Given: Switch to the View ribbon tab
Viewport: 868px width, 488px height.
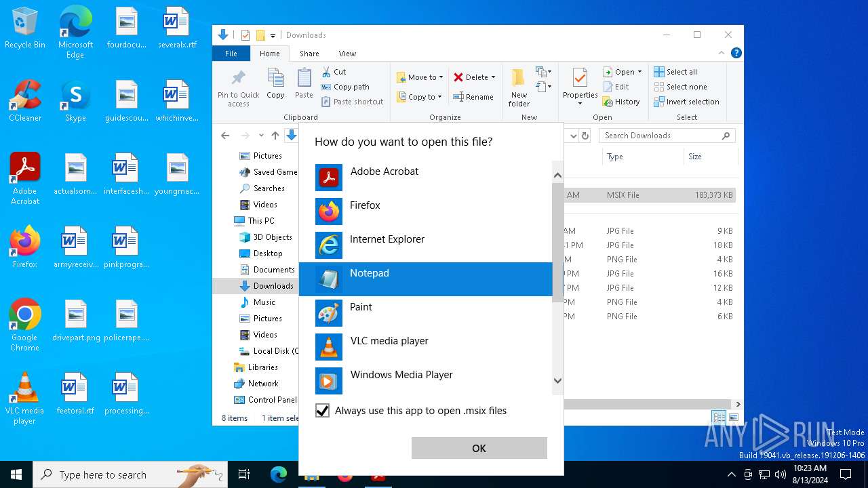Looking at the screenshot, I should pos(347,54).
